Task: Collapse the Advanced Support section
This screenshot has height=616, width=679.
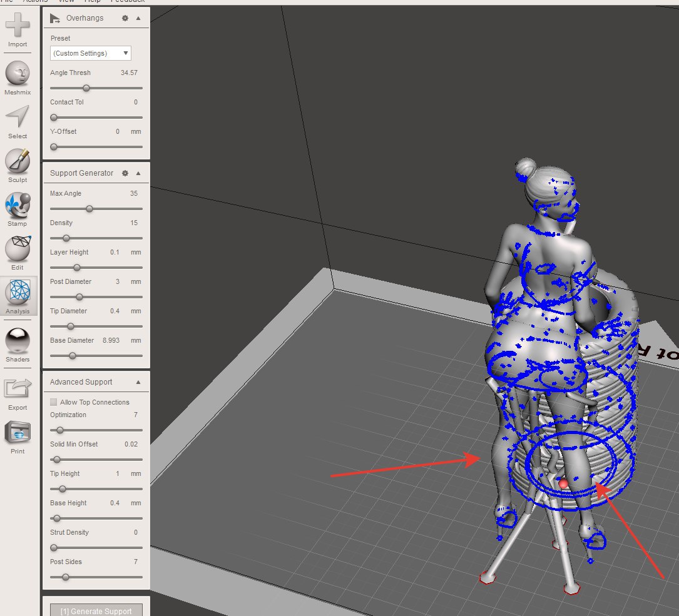Action: point(138,382)
